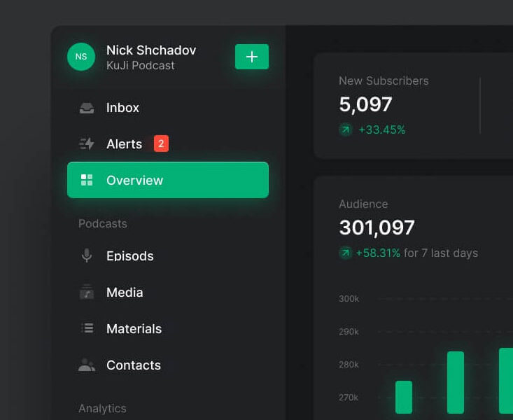Open the Inbox menu item
The image size is (513, 420).
coord(122,108)
